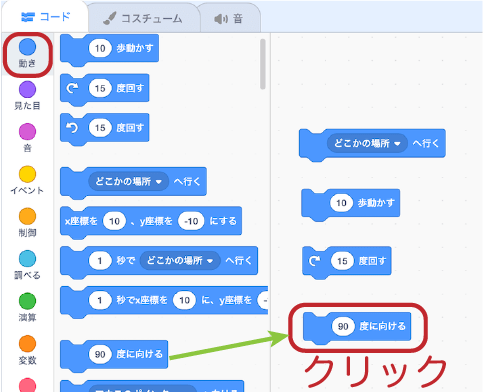Open the イベント (Events) yellow category
Screen dimensions: 483x392
(x=27, y=174)
